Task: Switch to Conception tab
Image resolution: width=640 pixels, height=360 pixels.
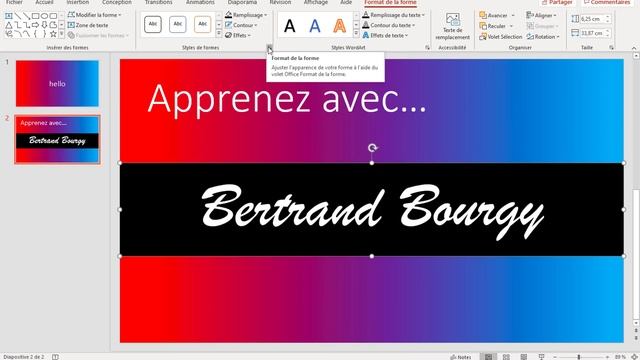Action: (117, 2)
